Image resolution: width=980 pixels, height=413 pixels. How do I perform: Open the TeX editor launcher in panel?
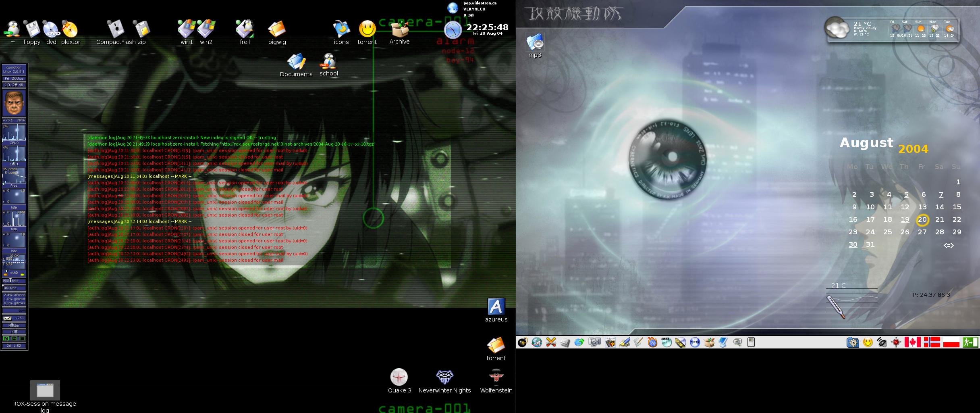(595, 342)
